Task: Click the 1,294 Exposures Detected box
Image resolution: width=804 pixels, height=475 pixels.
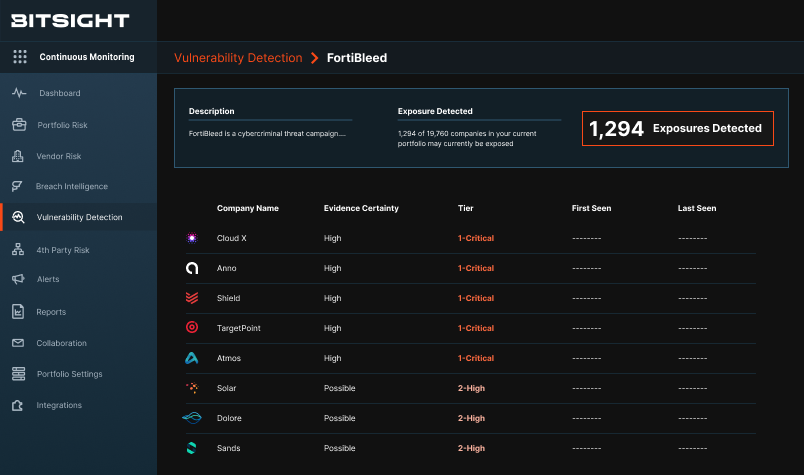Action: tap(677, 128)
